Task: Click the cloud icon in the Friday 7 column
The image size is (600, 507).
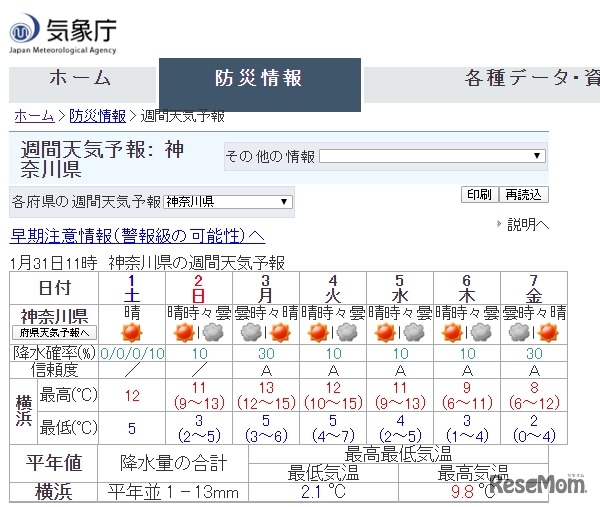Action: [519, 332]
